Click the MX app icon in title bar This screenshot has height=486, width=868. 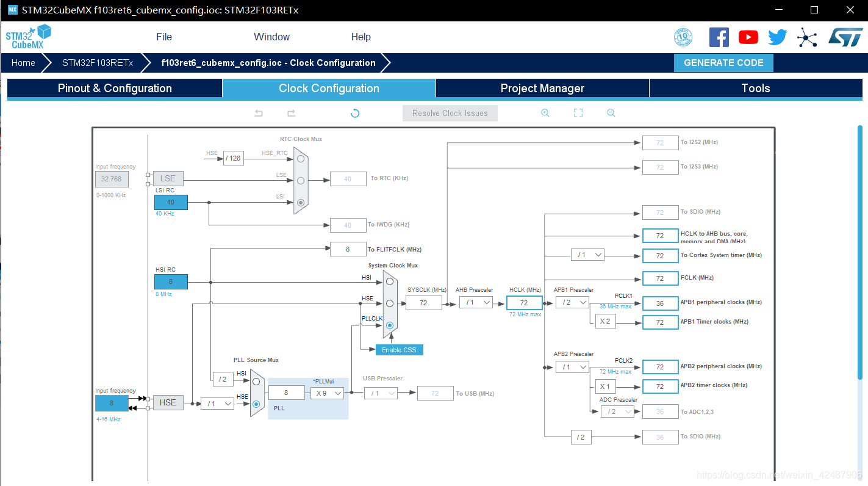[12, 10]
